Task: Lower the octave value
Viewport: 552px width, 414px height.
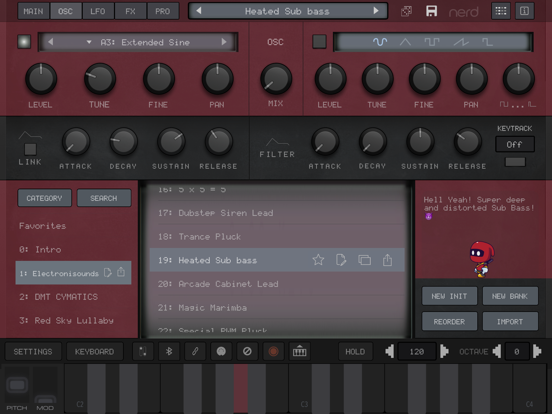Action: (497, 351)
